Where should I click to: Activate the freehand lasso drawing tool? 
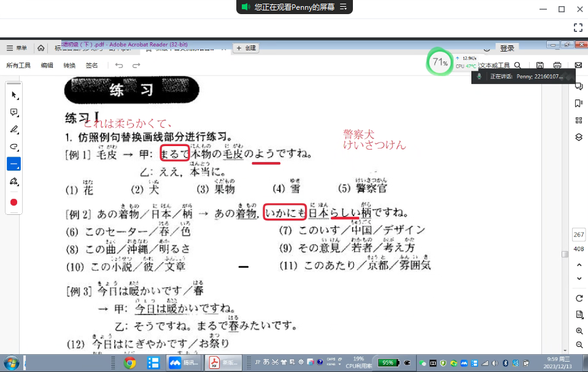(x=14, y=147)
